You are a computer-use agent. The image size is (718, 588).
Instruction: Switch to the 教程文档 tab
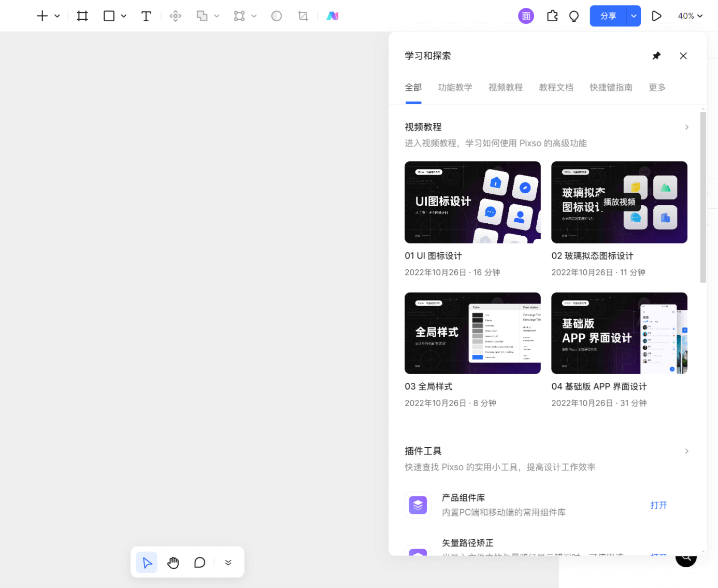[x=556, y=88]
